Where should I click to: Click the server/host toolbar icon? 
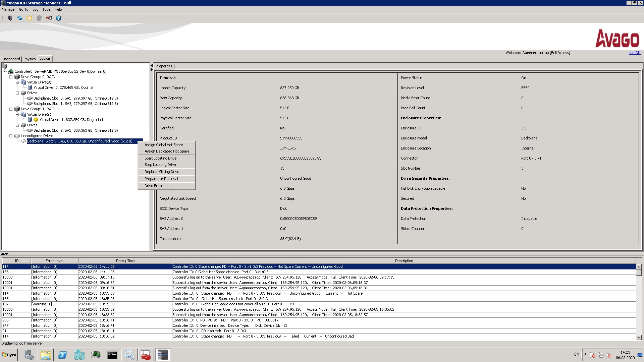click(10, 18)
